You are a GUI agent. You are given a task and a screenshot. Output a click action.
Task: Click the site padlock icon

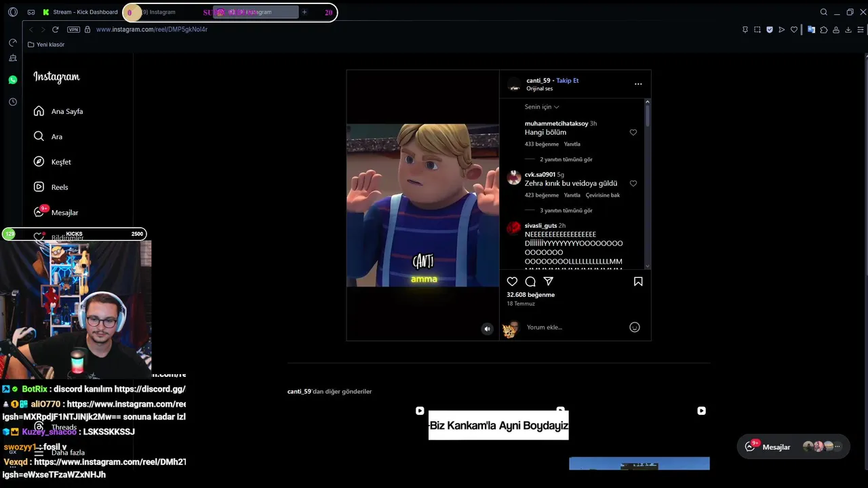pyautogui.click(x=88, y=30)
